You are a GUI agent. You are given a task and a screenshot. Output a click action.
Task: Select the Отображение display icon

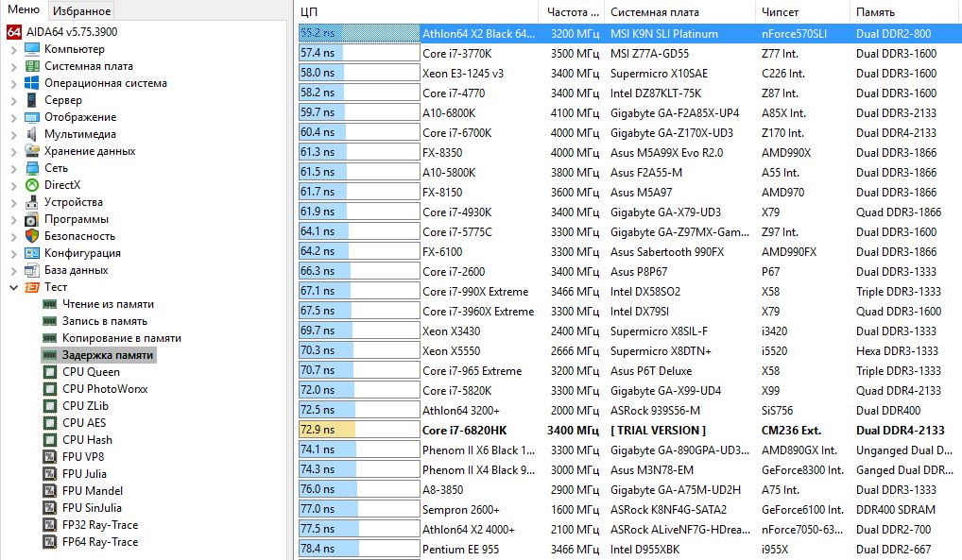[32, 117]
